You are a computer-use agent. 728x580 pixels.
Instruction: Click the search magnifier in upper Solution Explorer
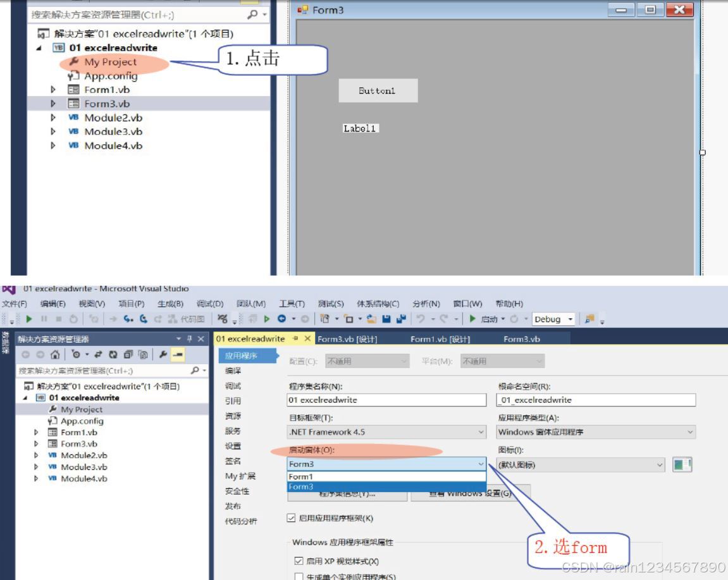[x=252, y=15]
